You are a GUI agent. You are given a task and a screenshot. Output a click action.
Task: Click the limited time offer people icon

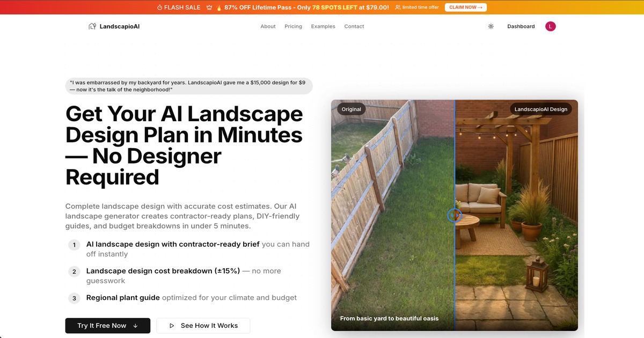pos(398,8)
